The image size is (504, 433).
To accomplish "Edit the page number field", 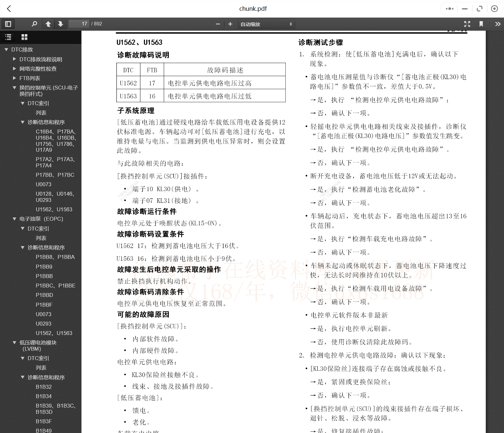I will pyautogui.click(x=79, y=23).
